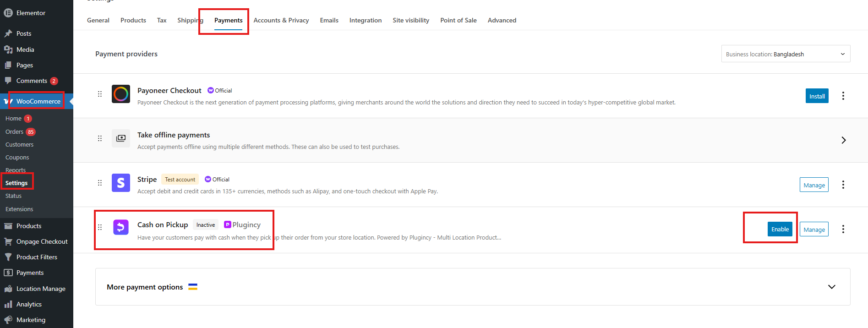Expand the More payment options section

point(831,287)
